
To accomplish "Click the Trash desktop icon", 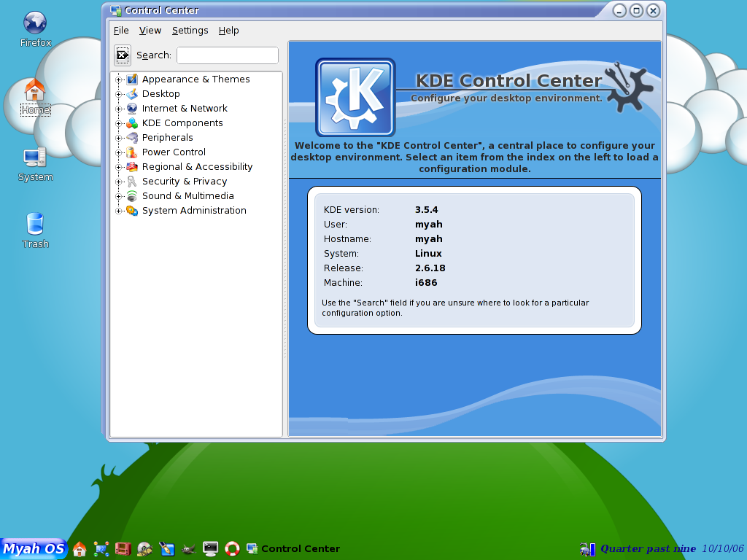I will 35,224.
